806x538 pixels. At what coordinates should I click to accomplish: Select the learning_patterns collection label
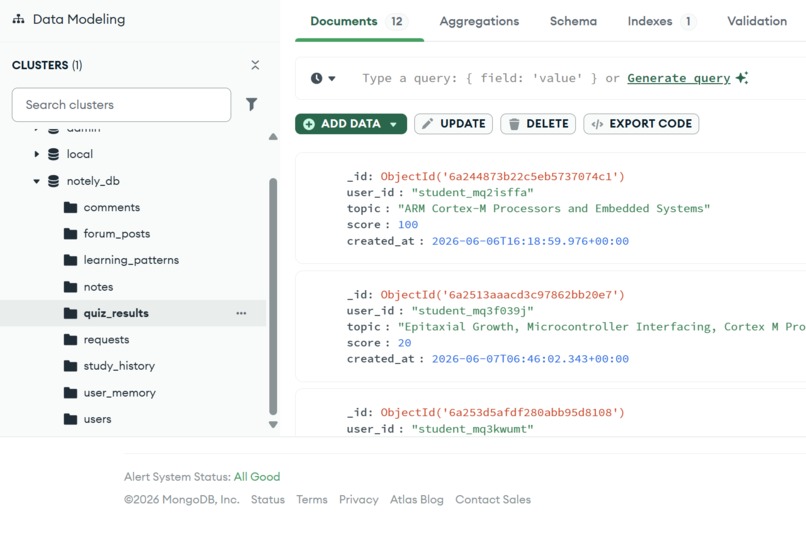point(131,260)
